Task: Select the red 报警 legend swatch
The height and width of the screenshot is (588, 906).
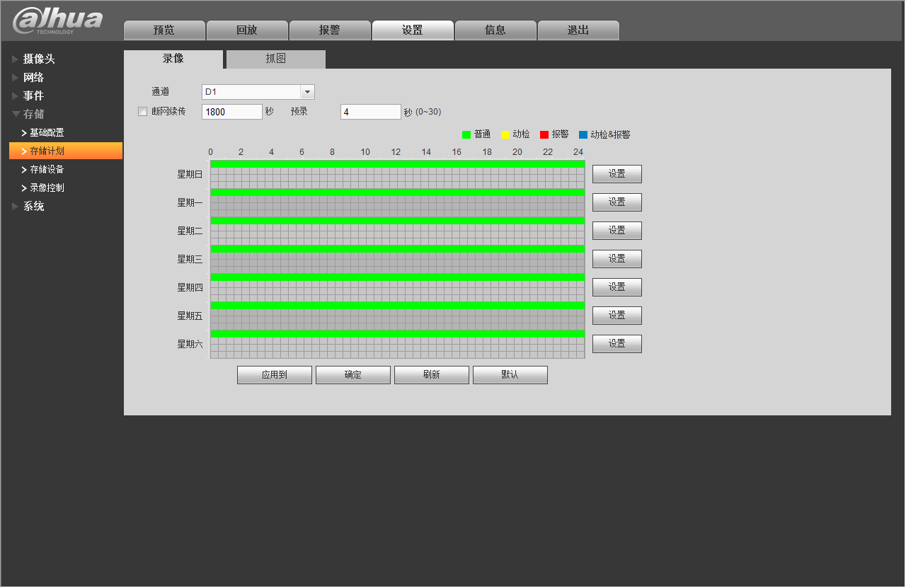Action: [544, 134]
